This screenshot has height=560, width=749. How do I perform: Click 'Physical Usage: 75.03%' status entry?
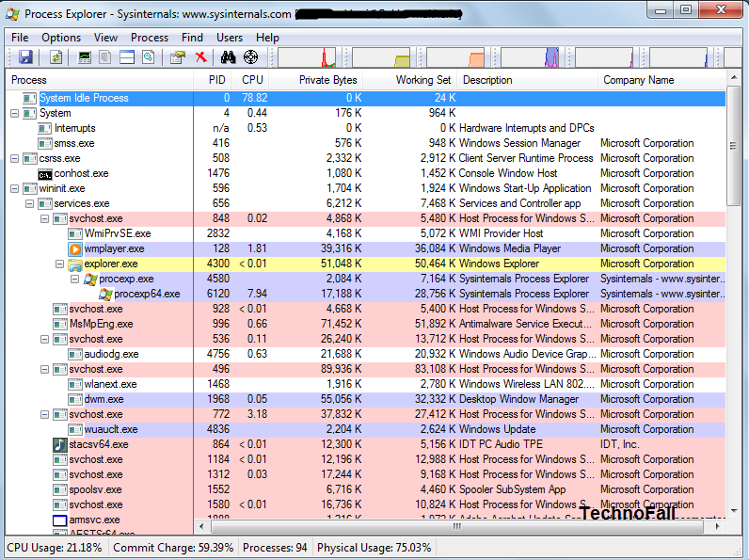coord(374,548)
